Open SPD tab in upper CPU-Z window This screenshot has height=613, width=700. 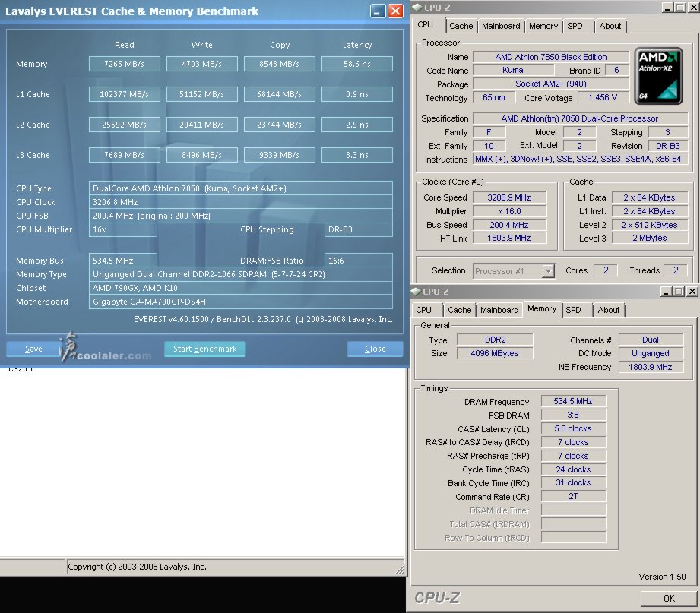[575, 26]
